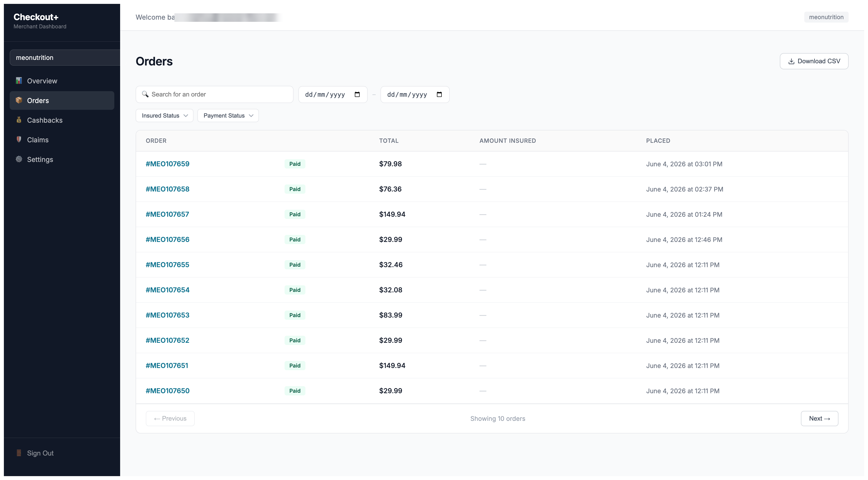Click the Paid badge for #MEO107659

pyautogui.click(x=294, y=164)
